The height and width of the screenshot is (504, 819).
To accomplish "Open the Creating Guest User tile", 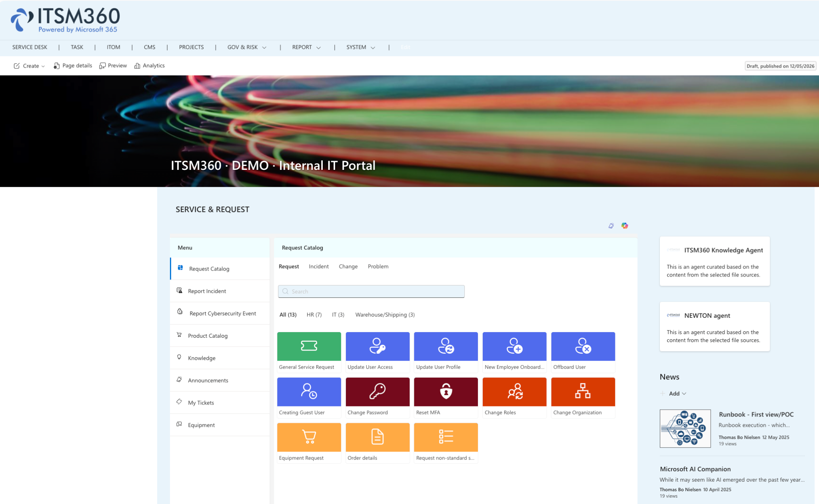I will point(309,397).
